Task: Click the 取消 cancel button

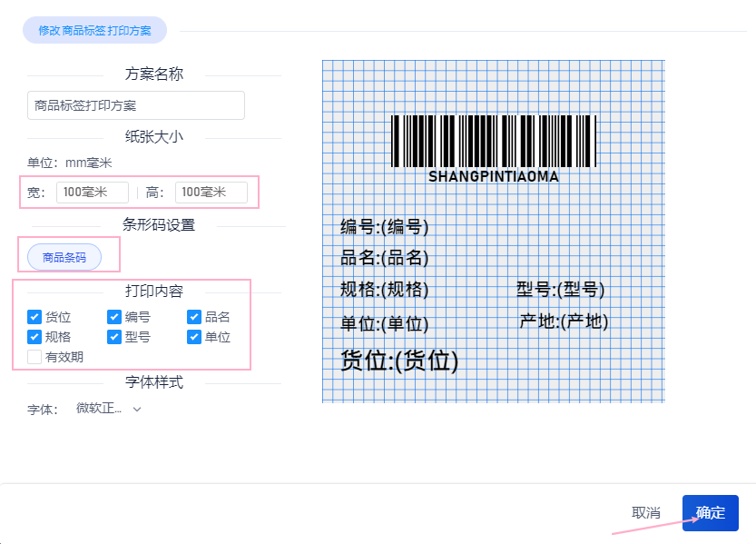Action: click(x=645, y=512)
